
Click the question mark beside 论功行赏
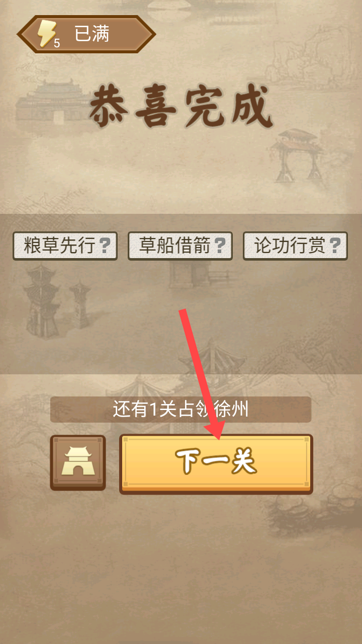click(x=335, y=246)
